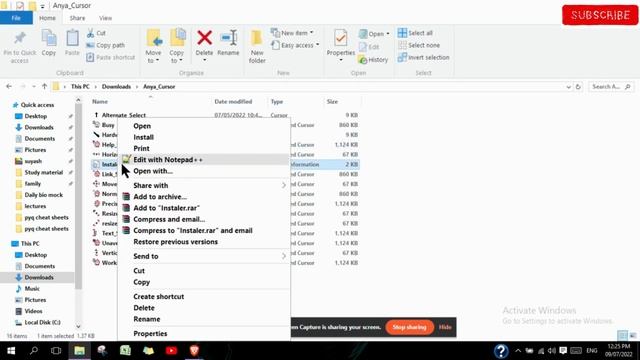The image size is (640, 360).
Task: Click the Windows Start button
Action: coord(11,351)
